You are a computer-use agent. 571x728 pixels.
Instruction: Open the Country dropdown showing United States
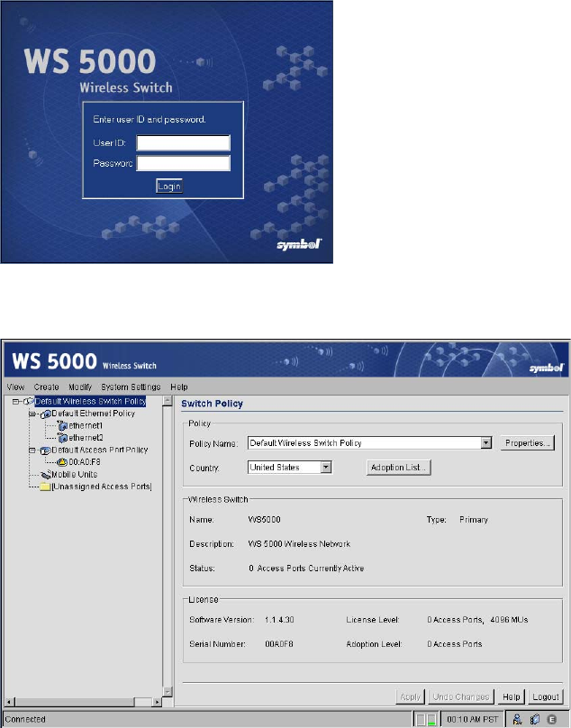pos(326,467)
